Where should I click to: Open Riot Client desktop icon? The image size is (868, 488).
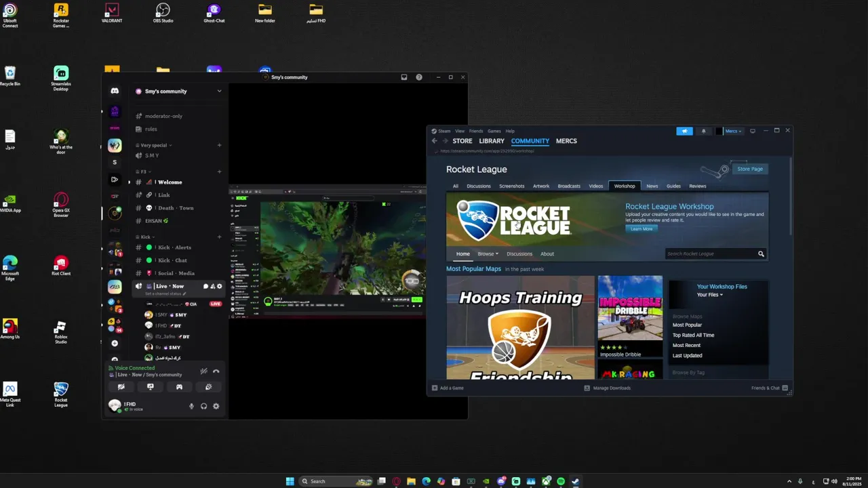(61, 266)
